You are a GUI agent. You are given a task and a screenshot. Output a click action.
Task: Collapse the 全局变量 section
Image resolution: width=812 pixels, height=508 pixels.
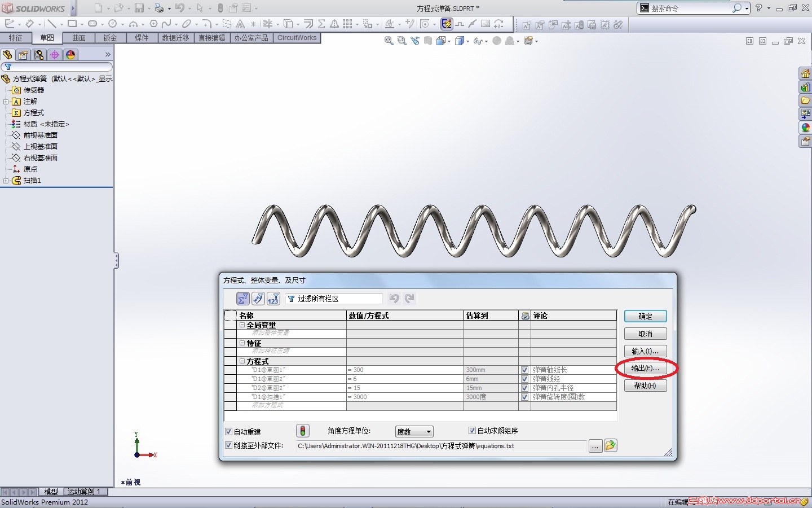coord(242,325)
